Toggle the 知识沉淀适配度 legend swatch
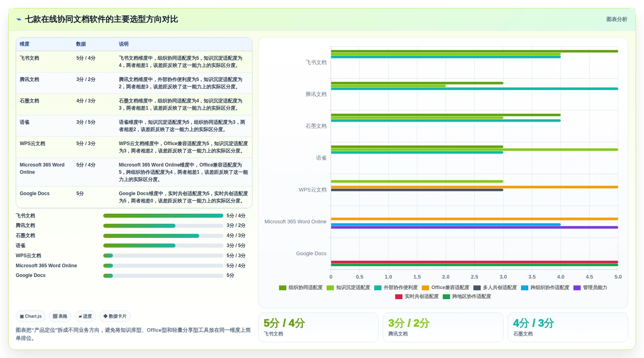The width and height of the screenshot is (644, 358). tap(330, 288)
